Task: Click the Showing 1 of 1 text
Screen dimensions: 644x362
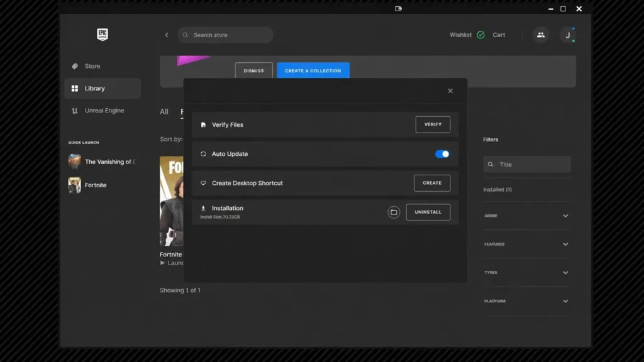Action: point(180,290)
